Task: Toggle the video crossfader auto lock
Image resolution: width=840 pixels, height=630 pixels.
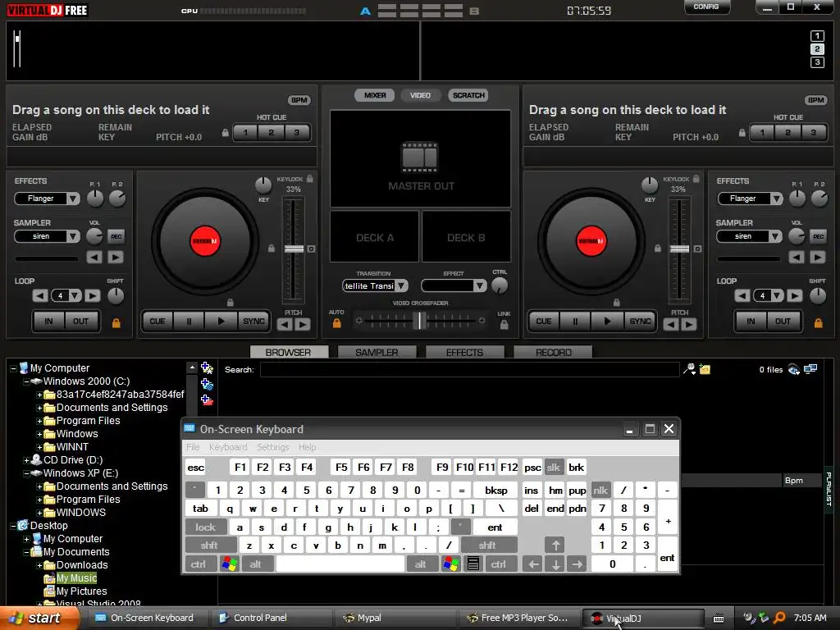Action: point(336,323)
